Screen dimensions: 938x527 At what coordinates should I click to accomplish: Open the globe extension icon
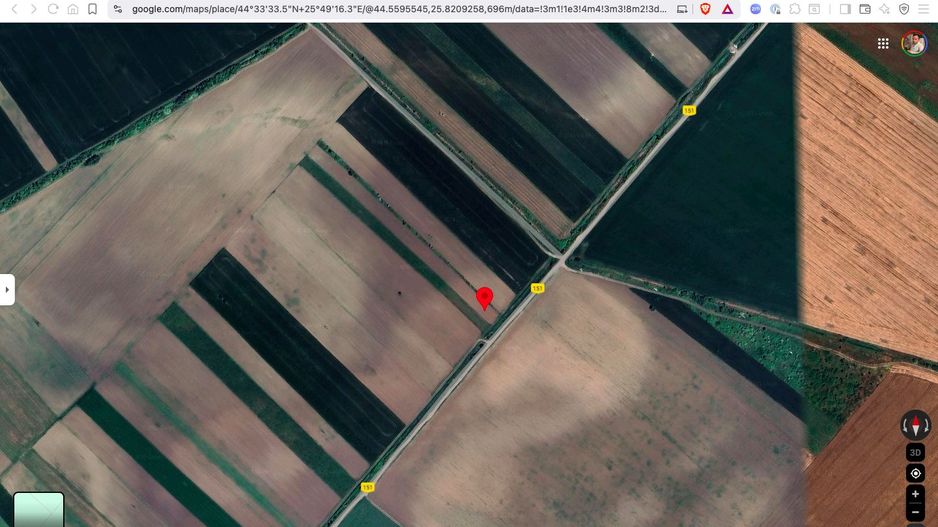[775, 9]
